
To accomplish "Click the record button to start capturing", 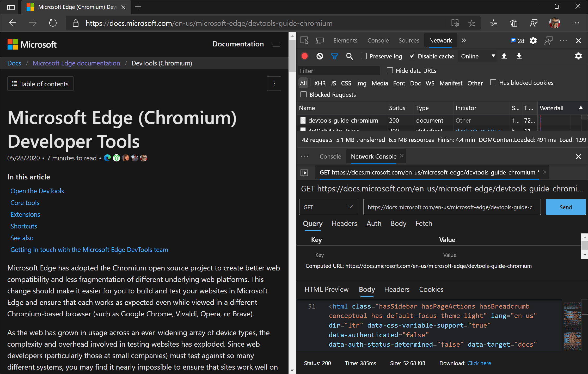I will pos(305,56).
